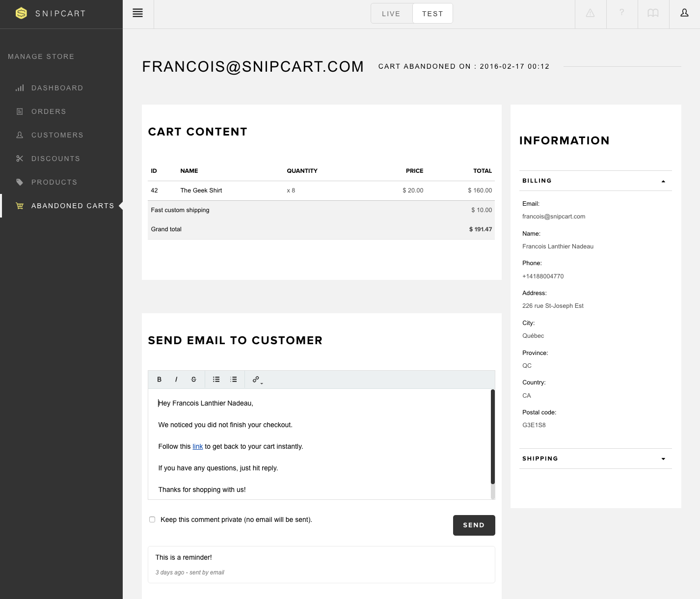Image resolution: width=700 pixels, height=599 pixels.
Task: Switch to TEST mode
Action: [432, 14]
